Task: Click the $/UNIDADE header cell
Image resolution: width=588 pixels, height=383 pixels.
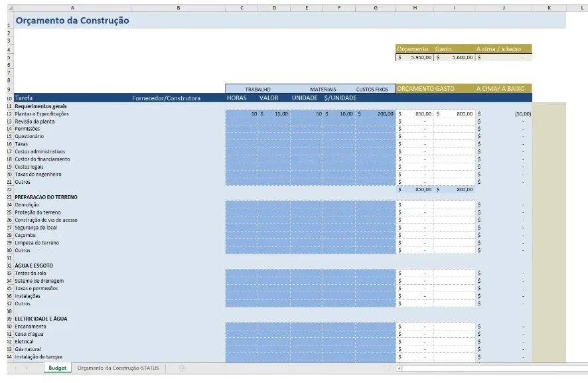Action: [340, 98]
